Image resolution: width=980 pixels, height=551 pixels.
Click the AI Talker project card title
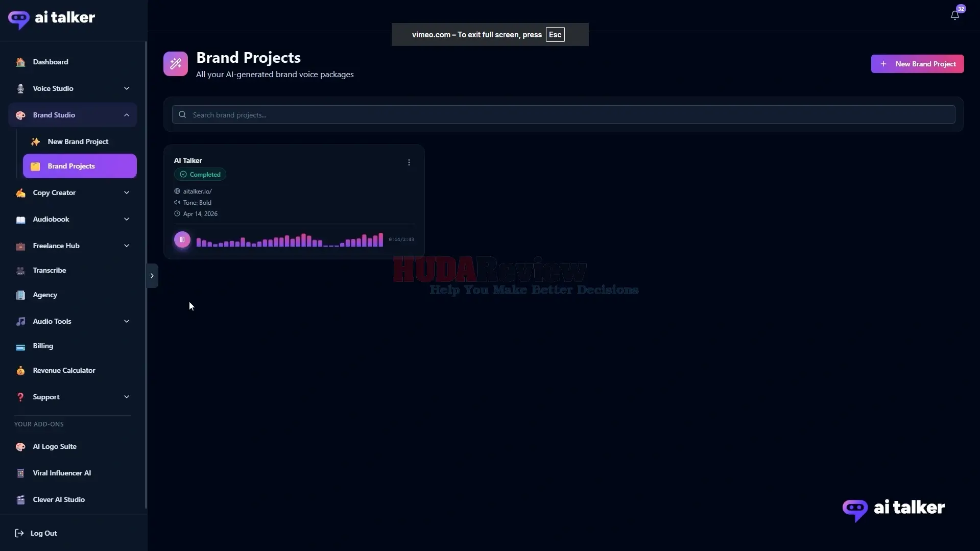pos(188,160)
